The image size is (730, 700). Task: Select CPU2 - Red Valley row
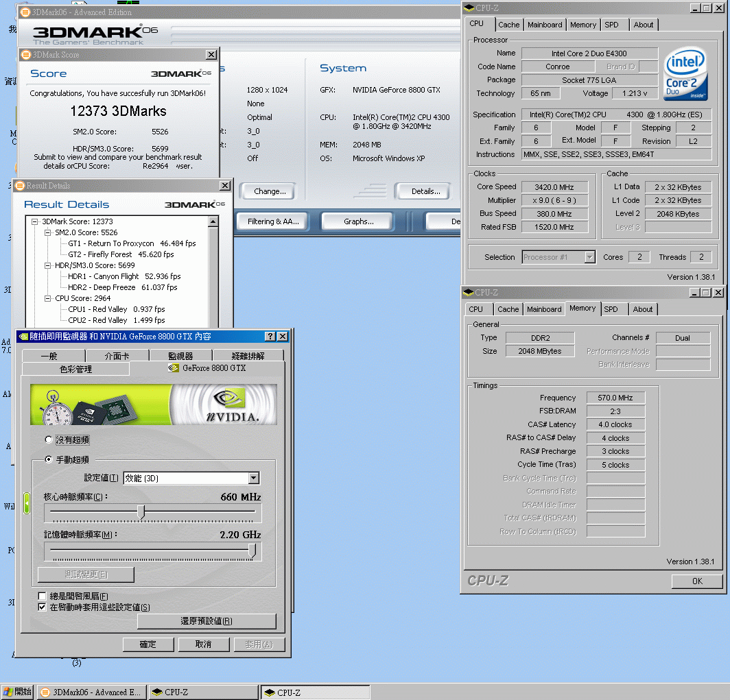coord(117,320)
